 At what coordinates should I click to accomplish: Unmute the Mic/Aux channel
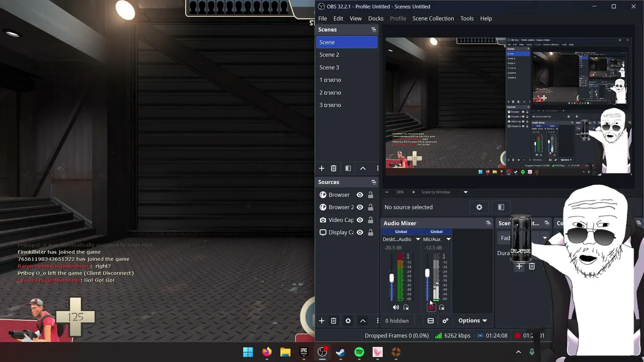[431, 308]
